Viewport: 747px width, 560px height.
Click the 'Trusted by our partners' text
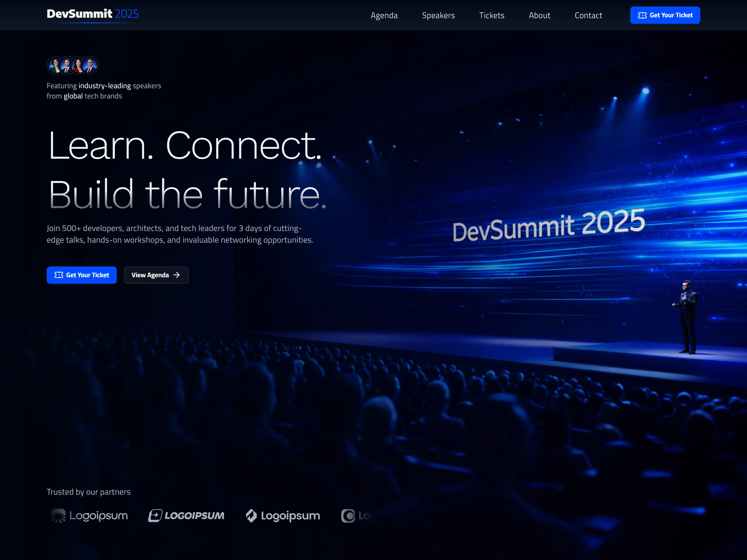tap(88, 492)
